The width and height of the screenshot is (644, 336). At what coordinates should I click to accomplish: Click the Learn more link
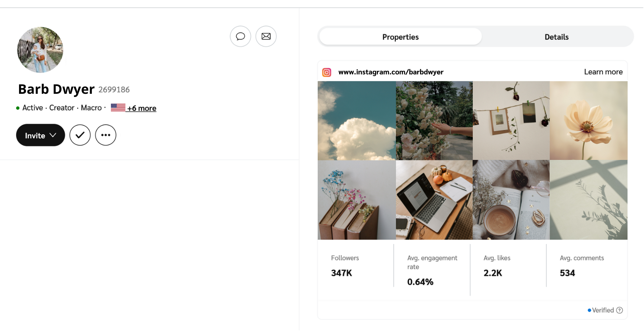[x=603, y=72]
